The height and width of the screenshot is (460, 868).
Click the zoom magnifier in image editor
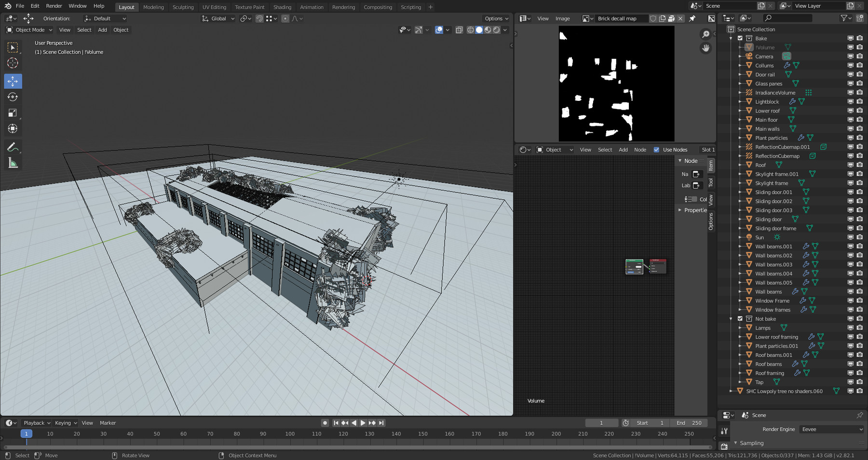pyautogui.click(x=705, y=34)
